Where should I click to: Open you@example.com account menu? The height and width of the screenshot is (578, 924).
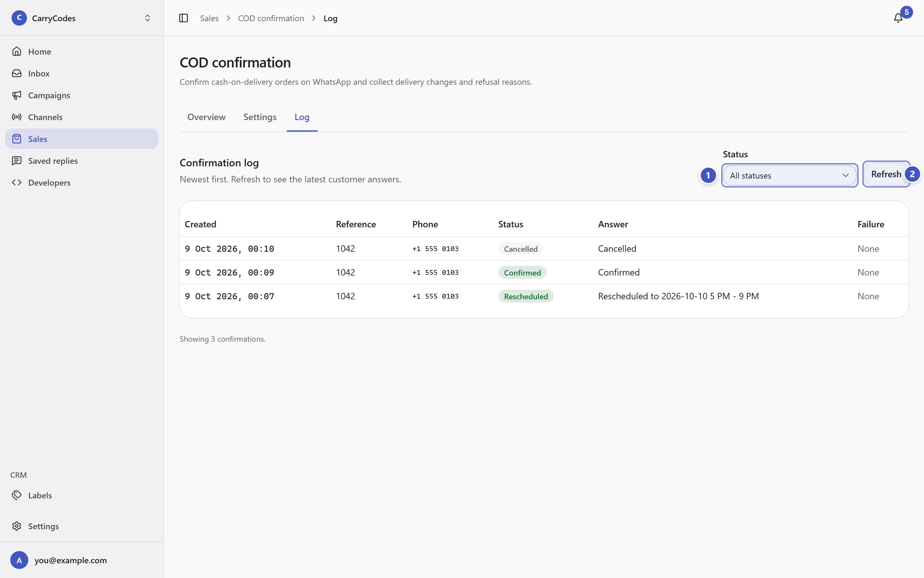(x=82, y=560)
